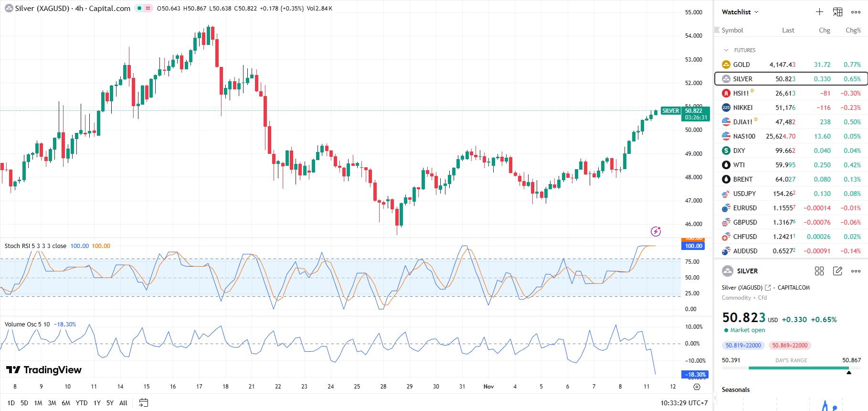
Task: Open the SILVER details more options menu
Action: coord(856,271)
